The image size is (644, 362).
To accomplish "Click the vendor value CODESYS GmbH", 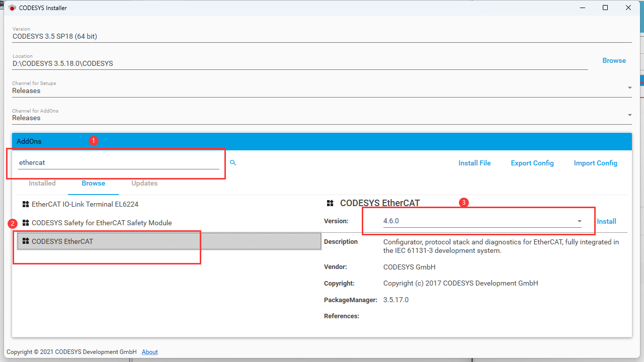I will coord(409,267).
